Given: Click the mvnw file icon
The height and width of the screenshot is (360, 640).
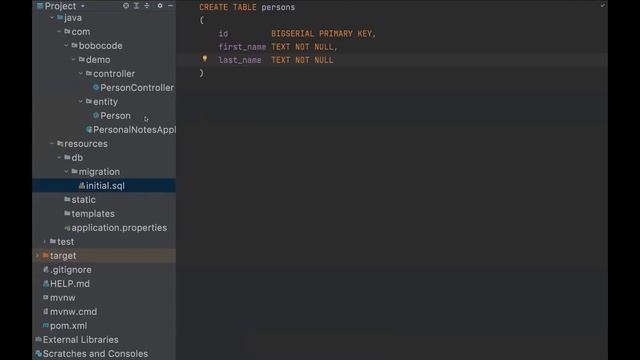Looking at the screenshot, I should (46, 298).
